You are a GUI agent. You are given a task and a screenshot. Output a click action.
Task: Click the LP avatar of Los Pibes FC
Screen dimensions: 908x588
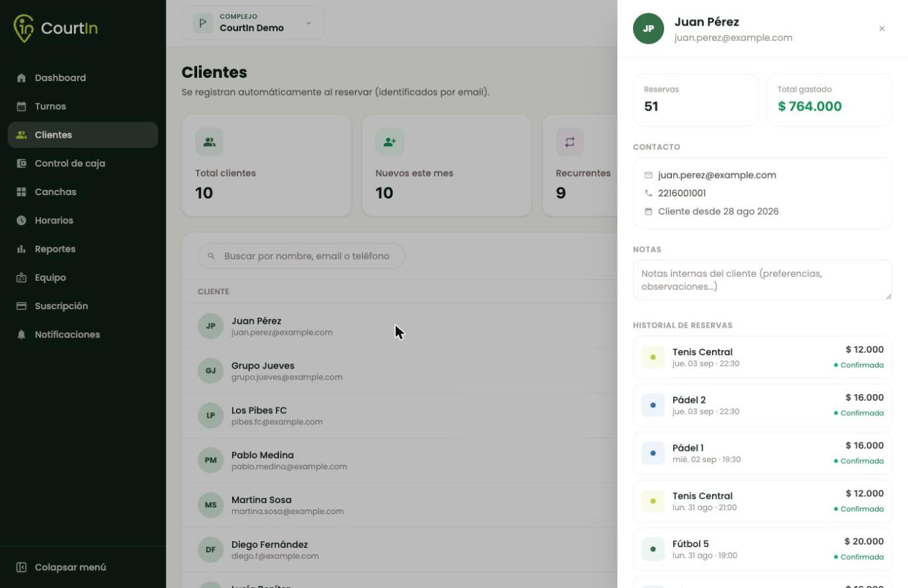tap(210, 415)
